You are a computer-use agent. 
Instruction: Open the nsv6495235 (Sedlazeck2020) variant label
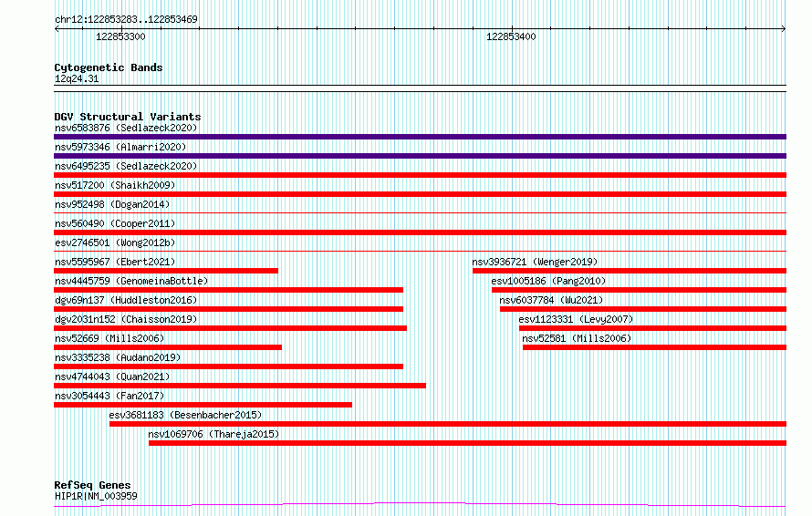[126, 166]
